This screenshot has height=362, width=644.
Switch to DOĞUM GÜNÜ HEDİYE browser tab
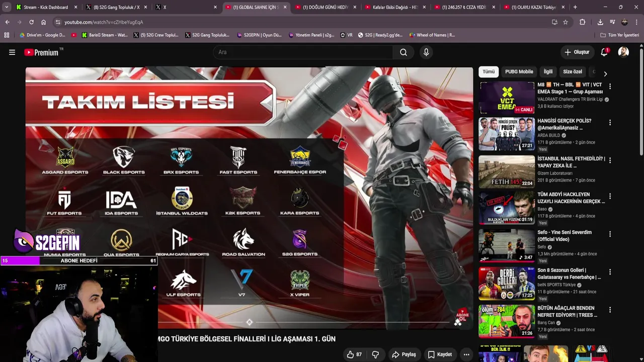[x=326, y=7]
